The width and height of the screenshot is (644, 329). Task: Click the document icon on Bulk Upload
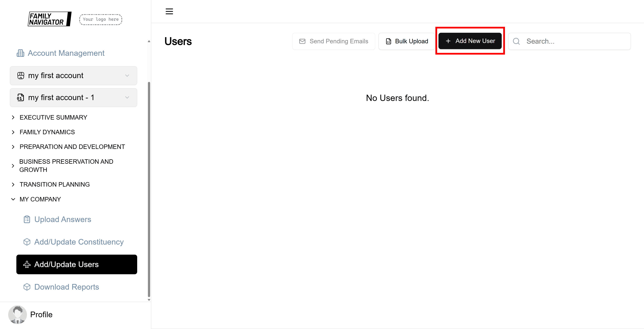pyautogui.click(x=388, y=41)
